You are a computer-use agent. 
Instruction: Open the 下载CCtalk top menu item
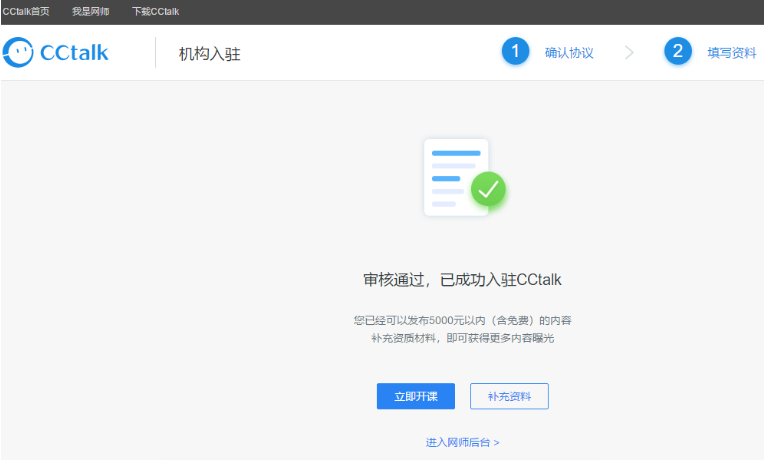155,11
